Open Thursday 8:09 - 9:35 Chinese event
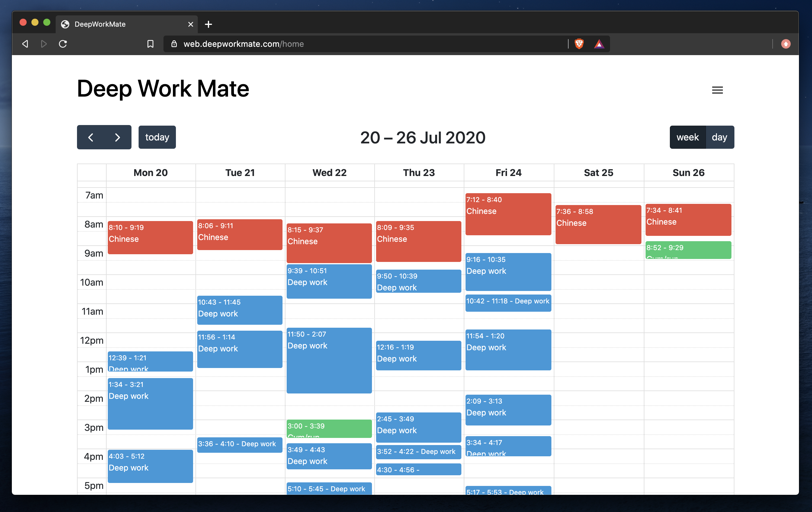This screenshot has height=512, width=812. (x=418, y=241)
